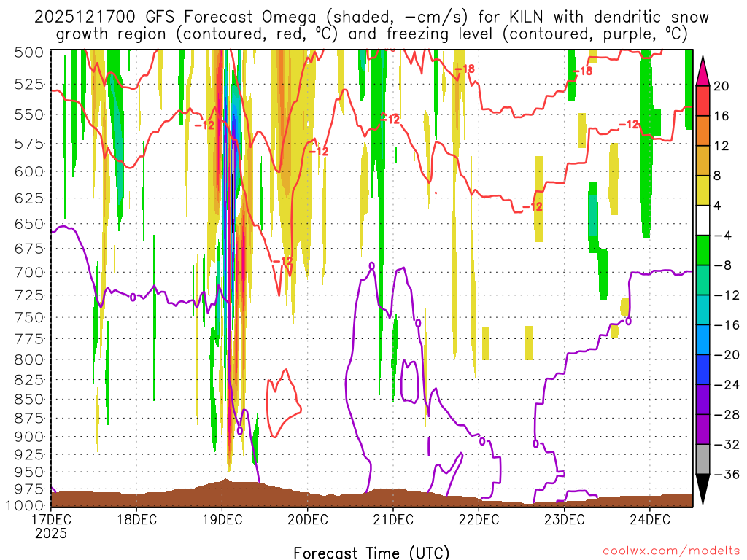The image size is (747, 560).
Task: Click the 16 value on the color bar
Action: point(721,116)
